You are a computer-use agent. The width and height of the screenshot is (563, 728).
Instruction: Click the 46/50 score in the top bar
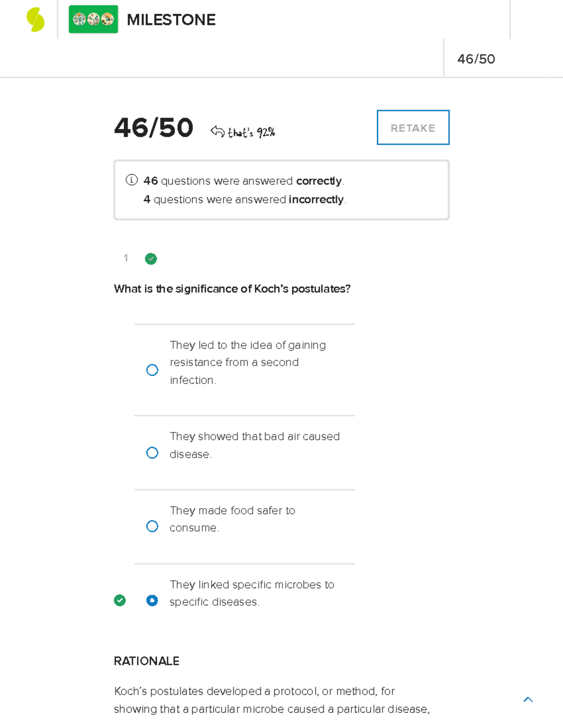point(476,59)
